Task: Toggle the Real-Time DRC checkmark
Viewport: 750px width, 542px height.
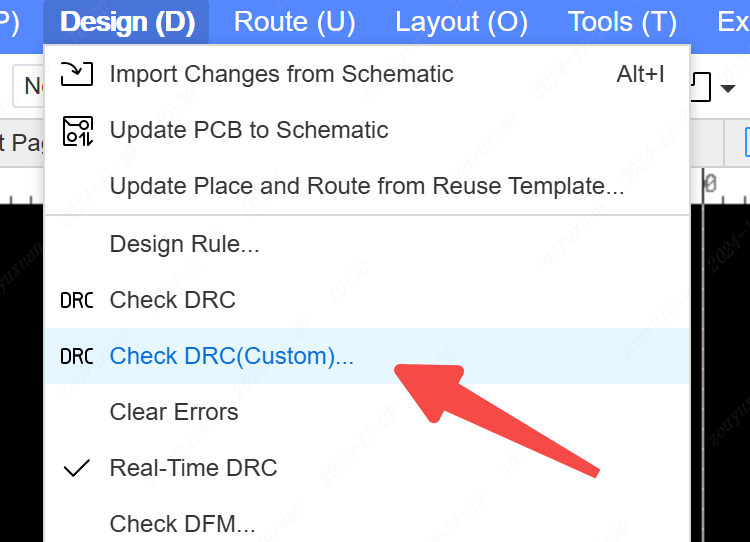Action: pyautogui.click(x=77, y=468)
